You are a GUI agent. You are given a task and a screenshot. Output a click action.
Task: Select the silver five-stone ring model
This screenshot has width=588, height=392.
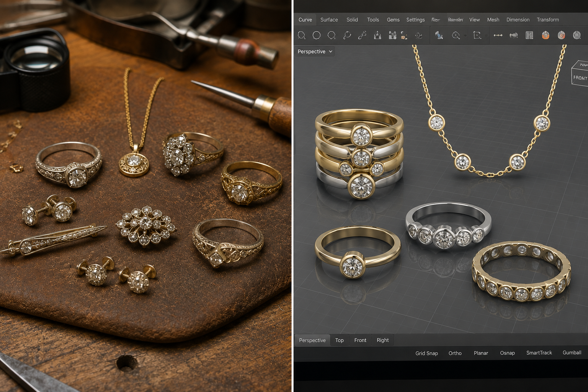[x=448, y=226]
